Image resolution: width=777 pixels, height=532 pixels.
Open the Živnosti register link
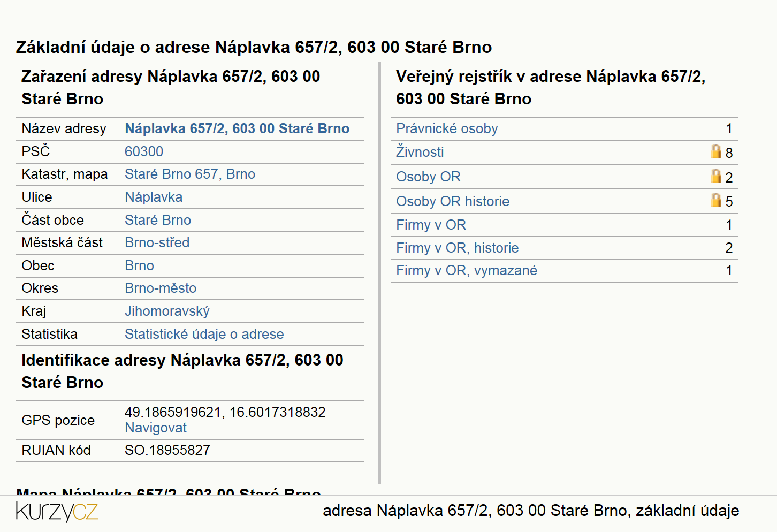(420, 152)
